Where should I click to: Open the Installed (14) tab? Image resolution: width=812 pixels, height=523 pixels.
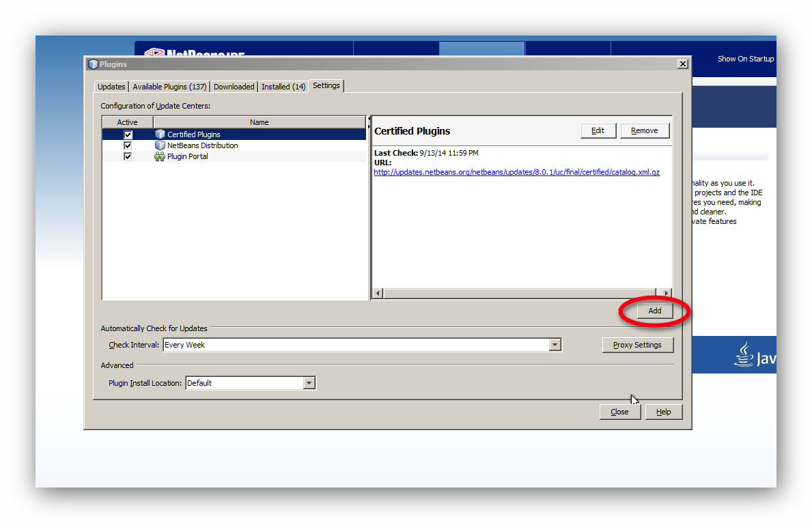coord(283,87)
